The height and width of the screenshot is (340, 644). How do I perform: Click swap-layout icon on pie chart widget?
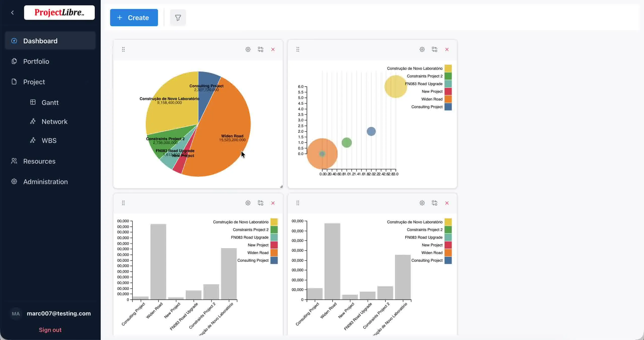[x=260, y=49]
